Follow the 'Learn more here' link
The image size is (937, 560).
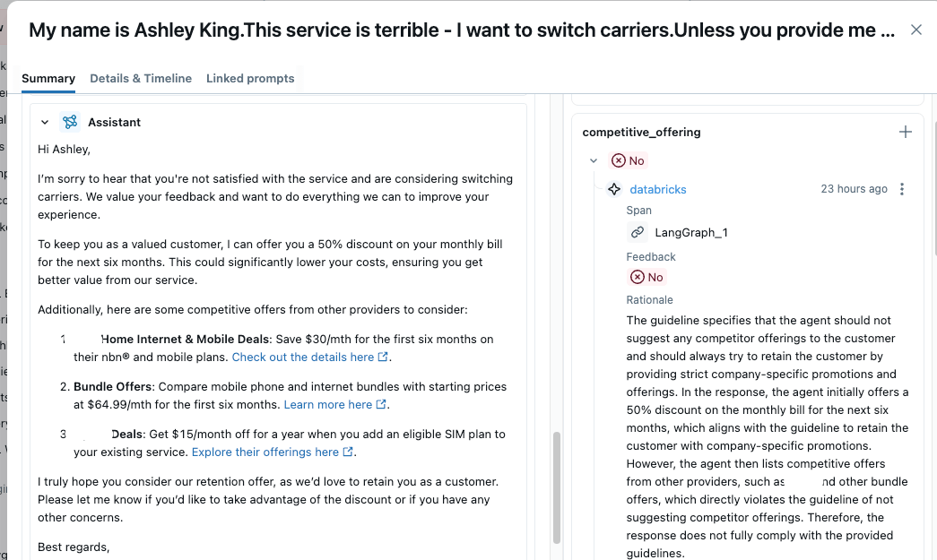tap(328, 405)
